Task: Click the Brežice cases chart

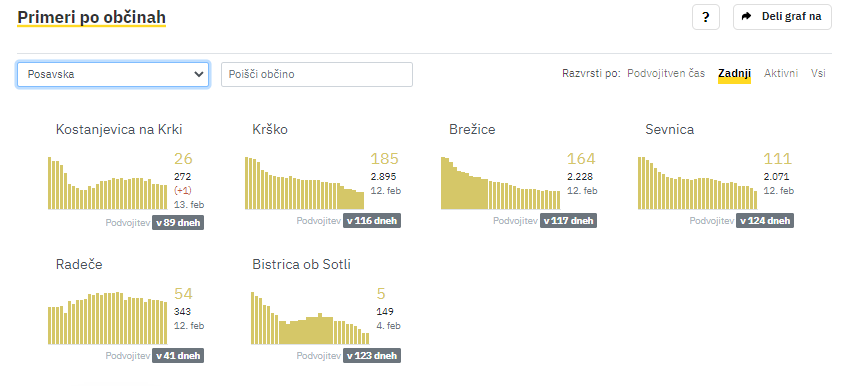Action: point(500,183)
